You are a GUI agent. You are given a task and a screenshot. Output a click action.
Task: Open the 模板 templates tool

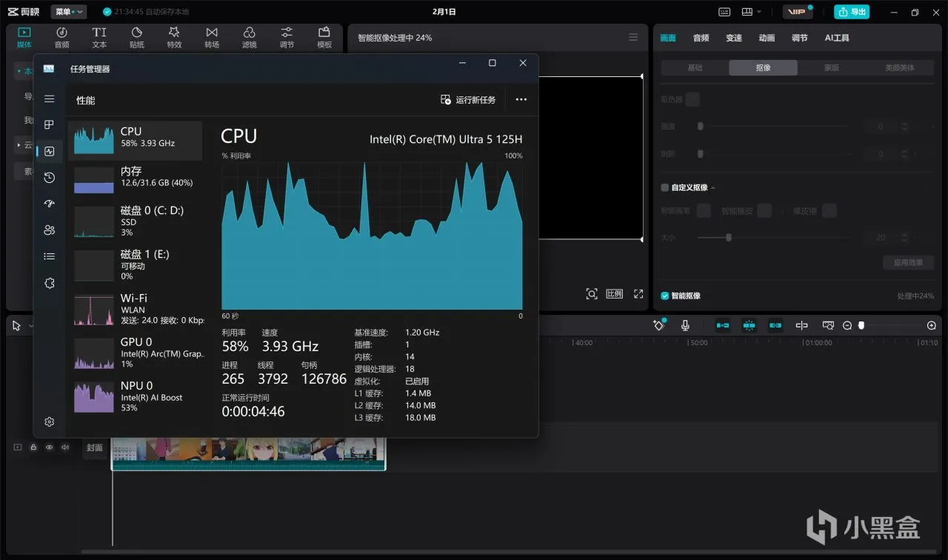(x=324, y=38)
